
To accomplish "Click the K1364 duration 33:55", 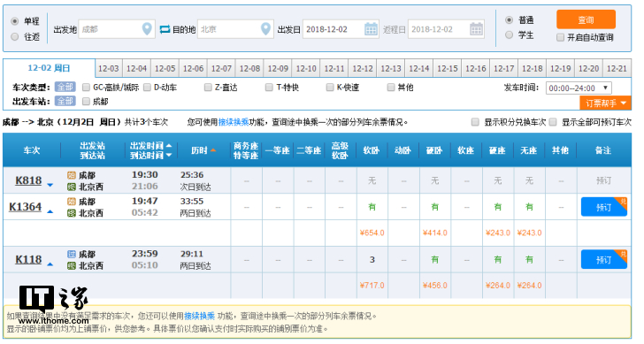I will click(x=192, y=201).
